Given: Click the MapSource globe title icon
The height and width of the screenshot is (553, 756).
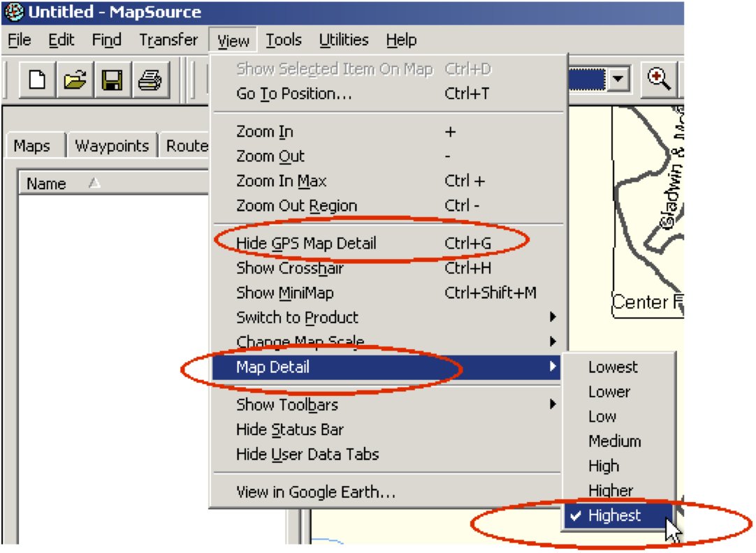Looking at the screenshot, I should 15,12.
